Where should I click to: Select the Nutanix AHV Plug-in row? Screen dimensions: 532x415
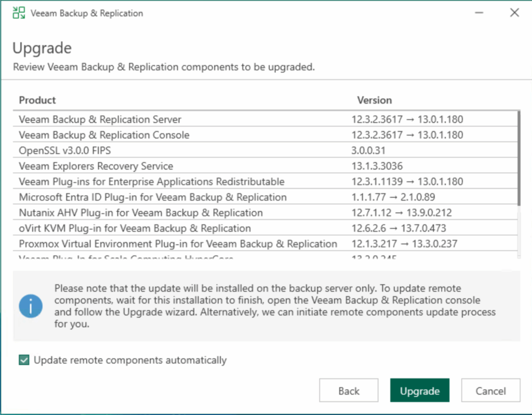[141, 213]
